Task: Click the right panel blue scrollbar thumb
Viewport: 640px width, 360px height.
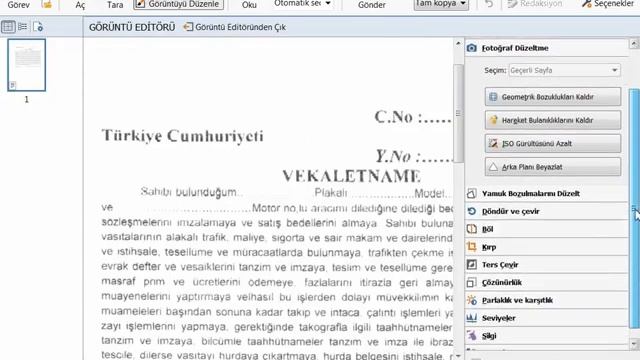Action: pyautogui.click(x=634, y=208)
